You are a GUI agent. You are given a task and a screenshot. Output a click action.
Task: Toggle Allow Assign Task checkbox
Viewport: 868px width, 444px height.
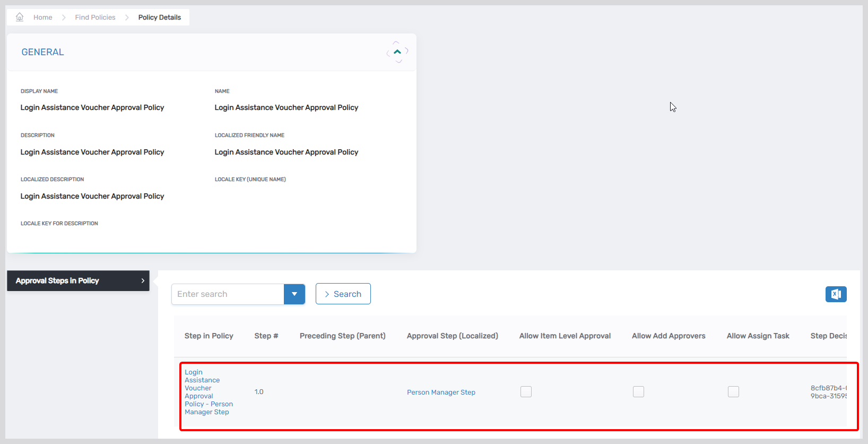click(x=733, y=392)
